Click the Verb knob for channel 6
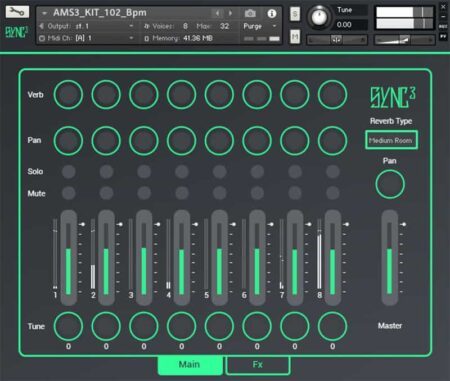The width and height of the screenshot is (450, 381). coord(257,95)
